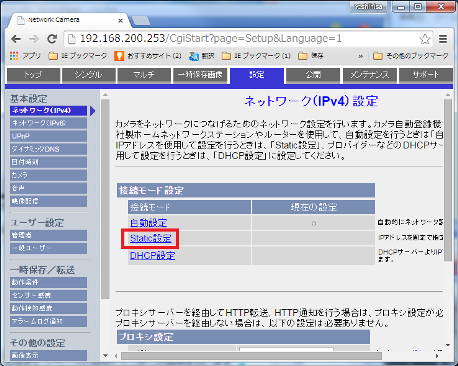
Task: Click the browser forward arrow
Action: [34, 39]
